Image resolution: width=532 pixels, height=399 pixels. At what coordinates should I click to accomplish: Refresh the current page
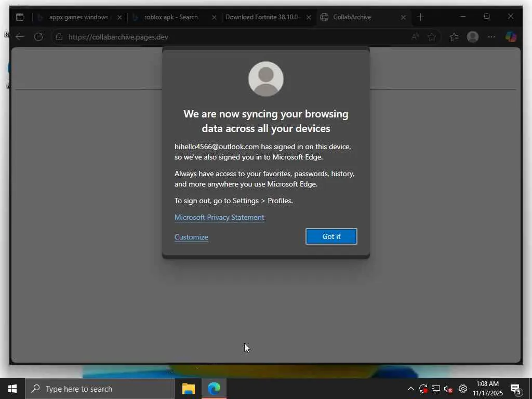click(38, 37)
